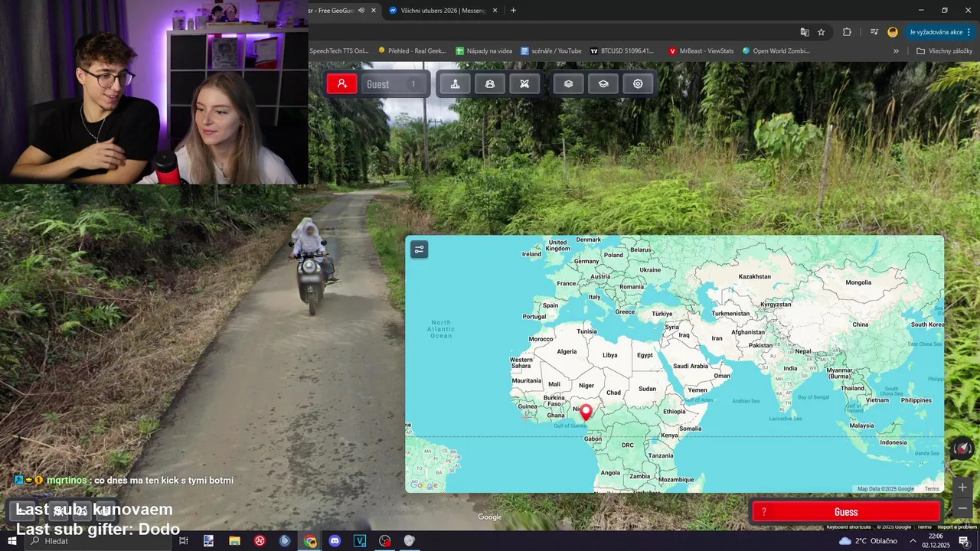980x551 pixels.
Task: Open the Je vyžadována akce Chrome menu
Action: [x=939, y=32]
